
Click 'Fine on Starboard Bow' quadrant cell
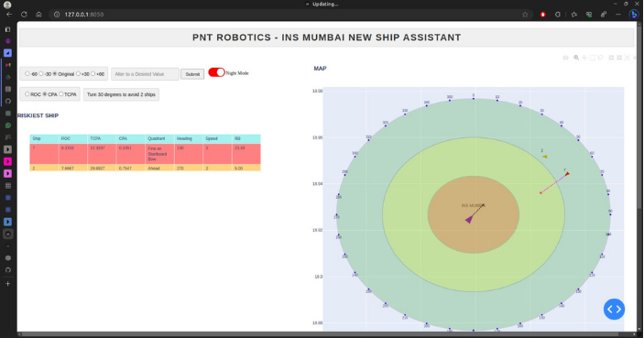pos(159,154)
